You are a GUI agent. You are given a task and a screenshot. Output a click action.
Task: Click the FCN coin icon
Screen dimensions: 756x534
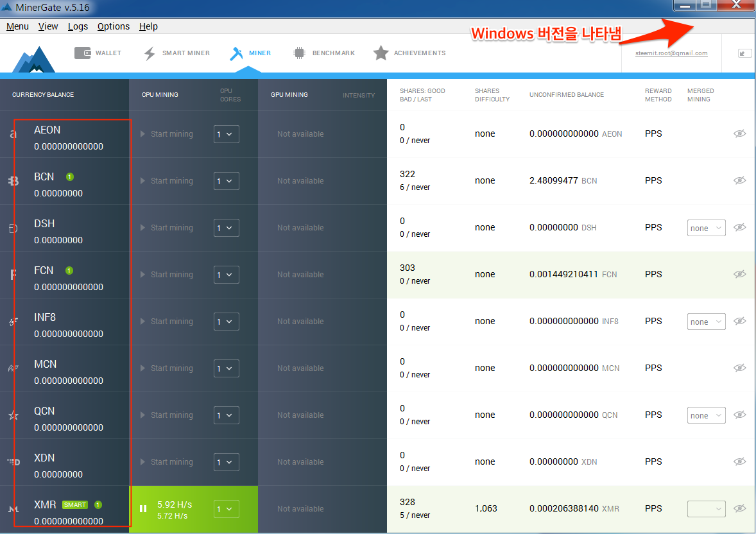pyautogui.click(x=13, y=275)
